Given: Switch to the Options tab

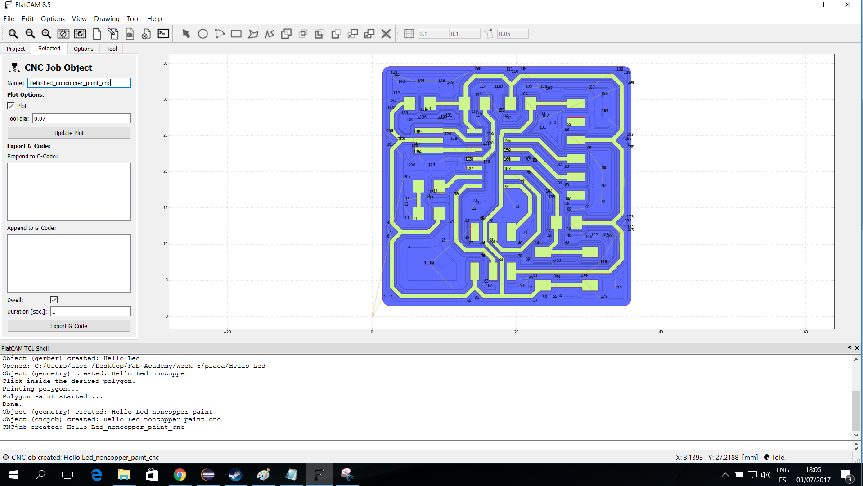Looking at the screenshot, I should 84,49.
